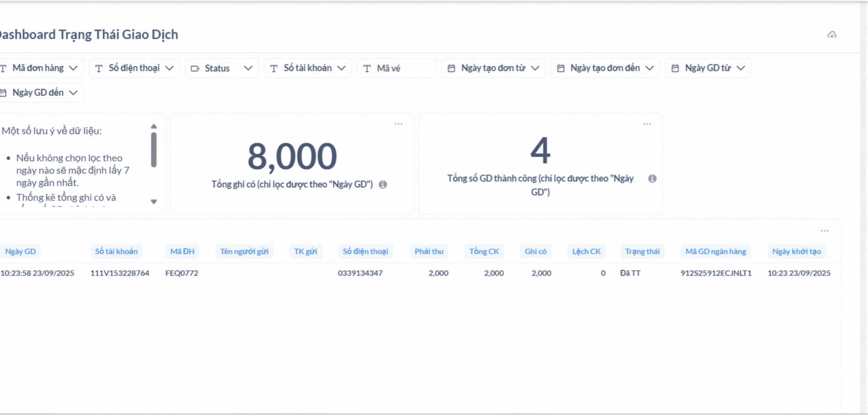
Task: Sort by Ngày GD column header
Action: 21,251
